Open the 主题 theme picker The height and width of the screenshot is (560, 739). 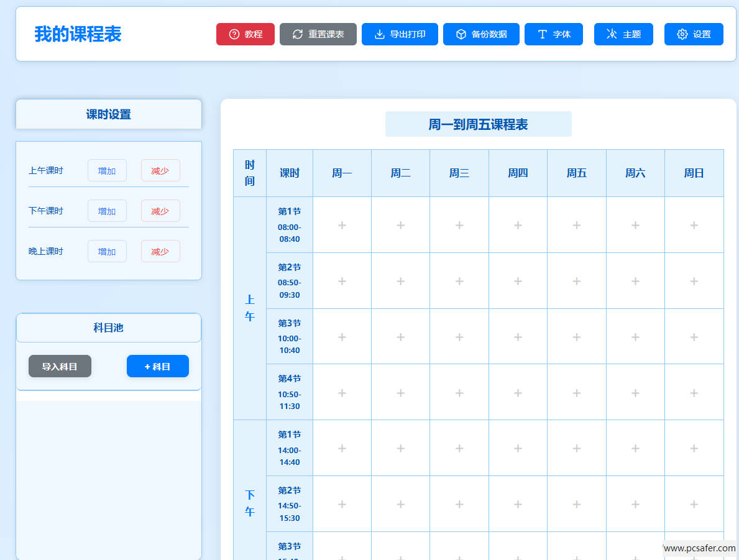(623, 34)
